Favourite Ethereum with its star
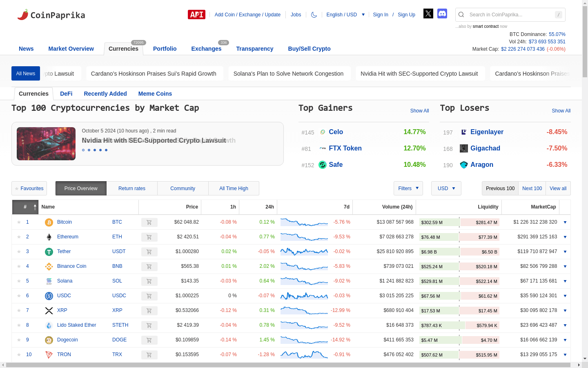588x368 pixels. tap(19, 237)
